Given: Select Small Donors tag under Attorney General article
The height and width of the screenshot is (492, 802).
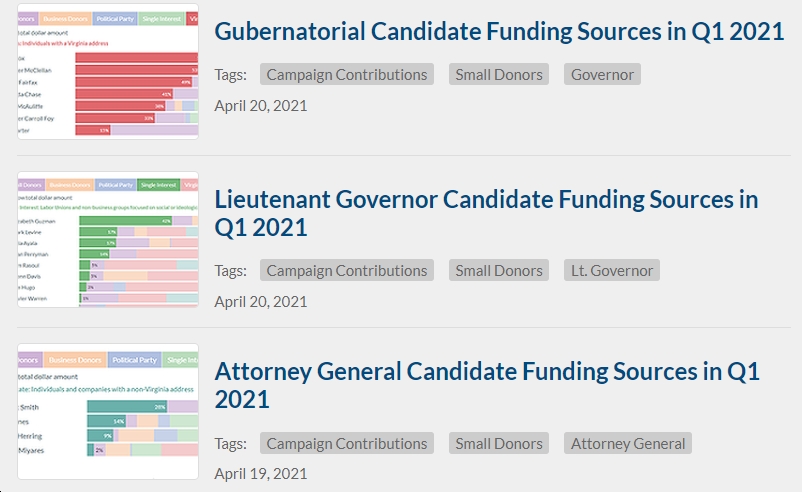Looking at the screenshot, I should pos(499,443).
